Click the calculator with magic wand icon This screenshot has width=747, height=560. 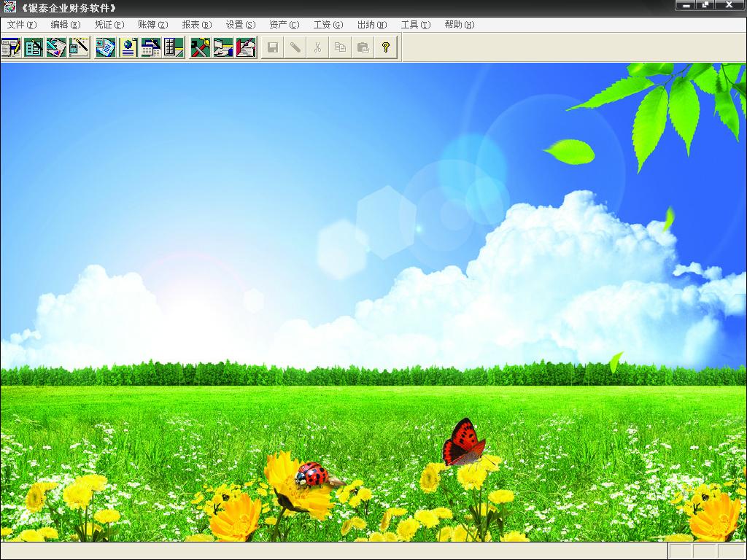79,48
